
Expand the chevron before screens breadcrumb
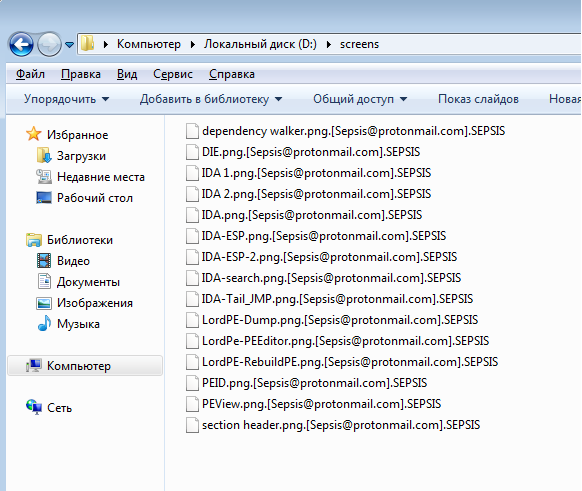point(328,45)
